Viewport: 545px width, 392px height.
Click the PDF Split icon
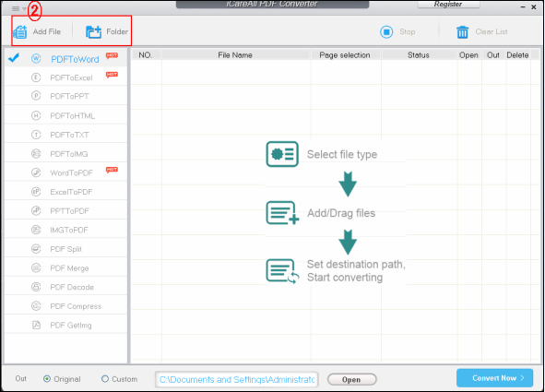(x=36, y=249)
